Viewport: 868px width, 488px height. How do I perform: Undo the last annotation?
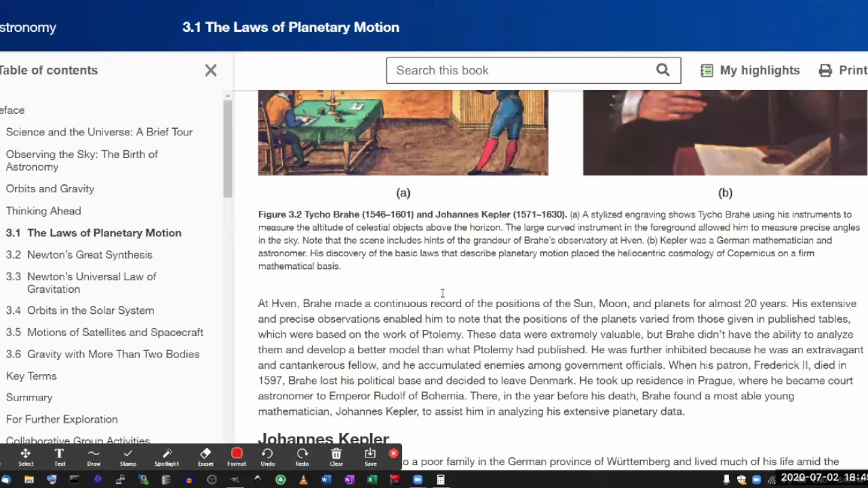(267, 457)
